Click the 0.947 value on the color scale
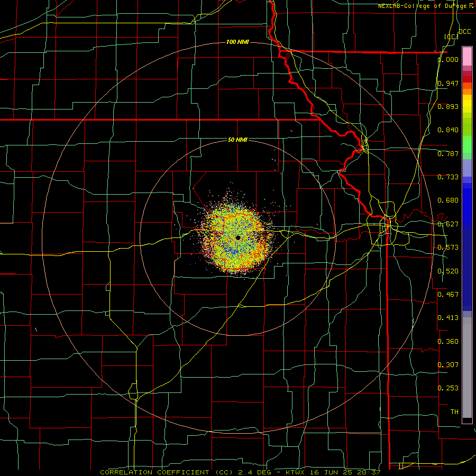476x476 pixels. 448,83
